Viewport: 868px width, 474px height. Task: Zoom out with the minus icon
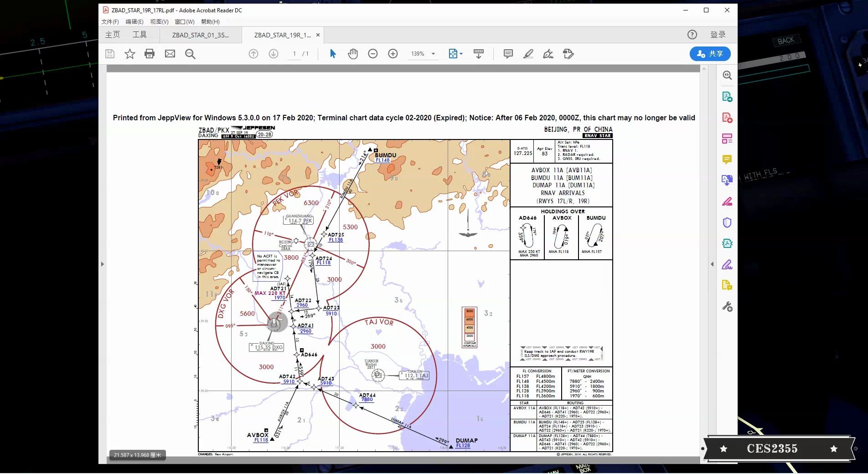click(373, 54)
